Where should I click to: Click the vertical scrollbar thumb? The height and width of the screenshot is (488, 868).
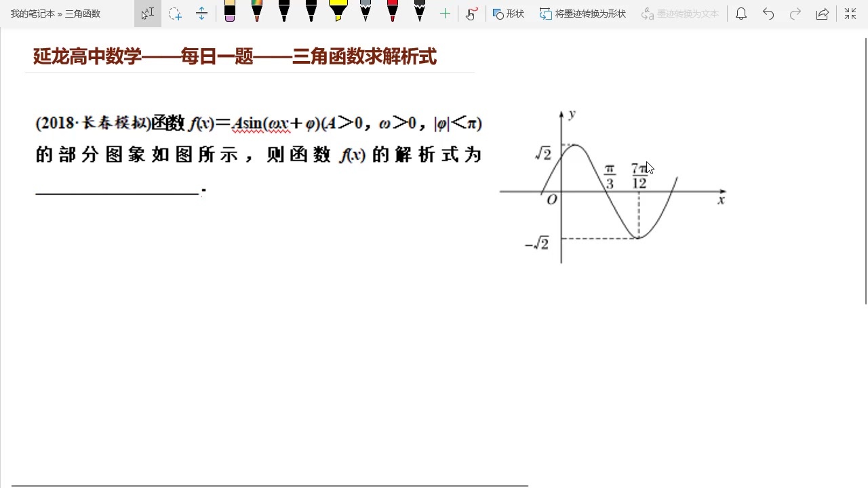pos(866,171)
